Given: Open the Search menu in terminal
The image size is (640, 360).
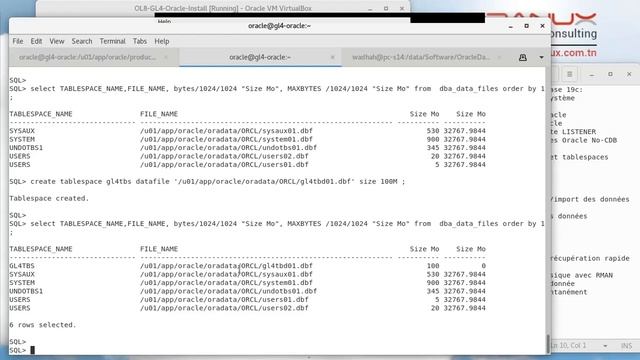Looking at the screenshot, I should pos(82,41).
